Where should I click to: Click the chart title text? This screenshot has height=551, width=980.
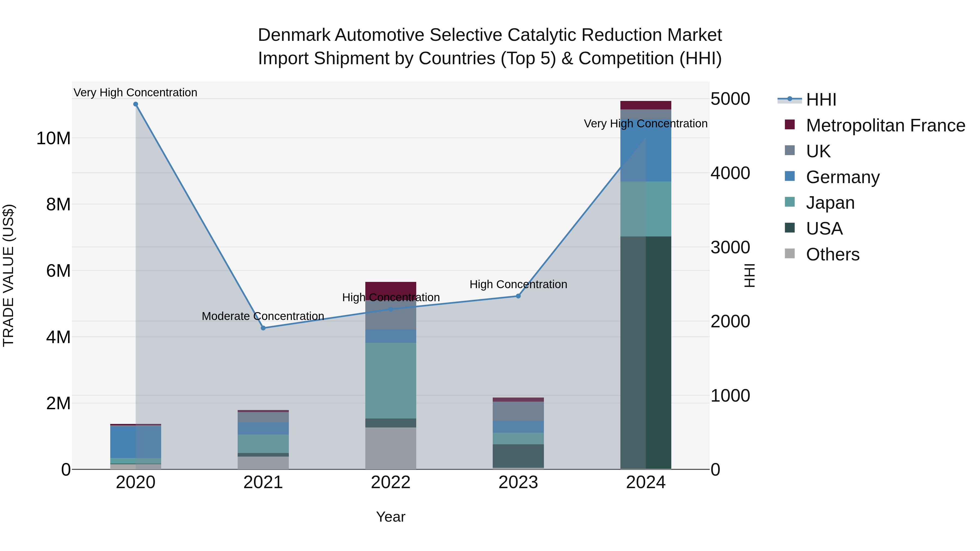(x=490, y=47)
